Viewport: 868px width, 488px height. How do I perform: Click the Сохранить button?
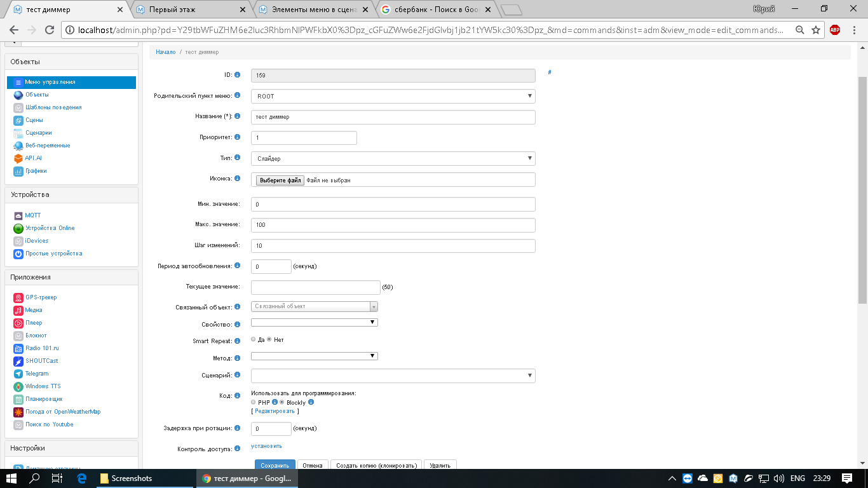tap(275, 464)
